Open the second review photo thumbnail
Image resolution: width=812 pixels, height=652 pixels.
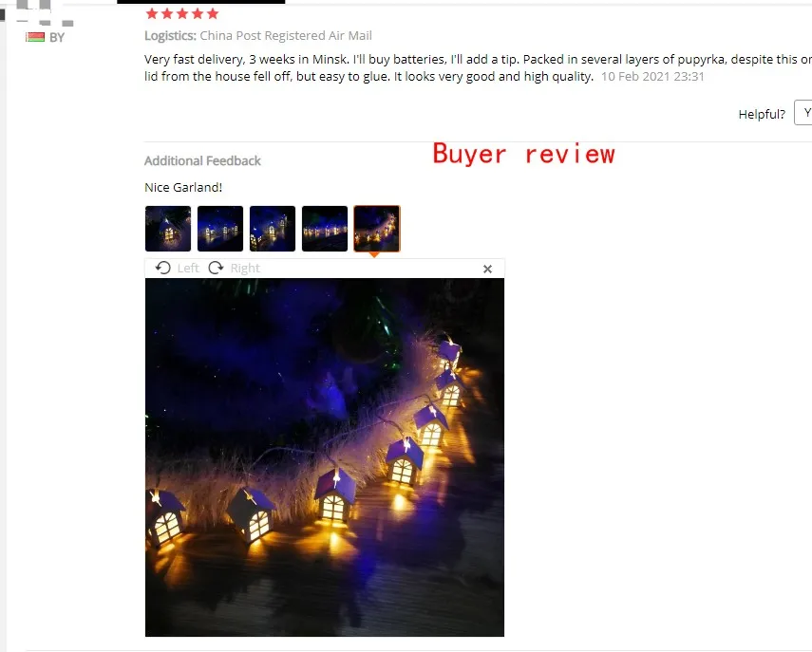220,229
